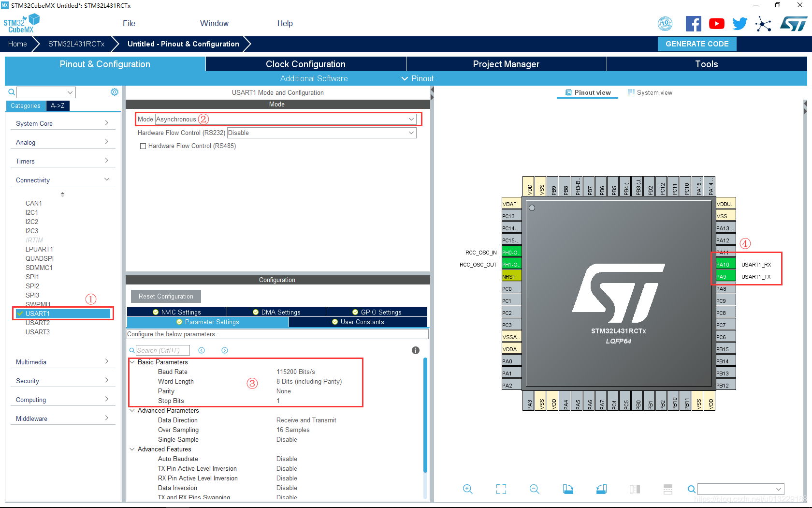812x508 pixels.
Task: Click the search magnifier above the categories list
Action: 12,92
